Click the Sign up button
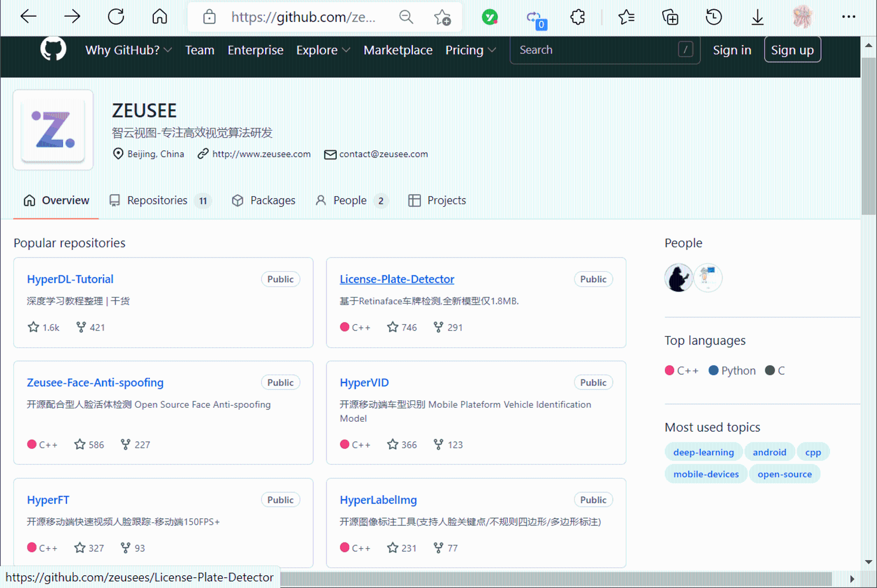This screenshot has height=588, width=877. [x=792, y=50]
